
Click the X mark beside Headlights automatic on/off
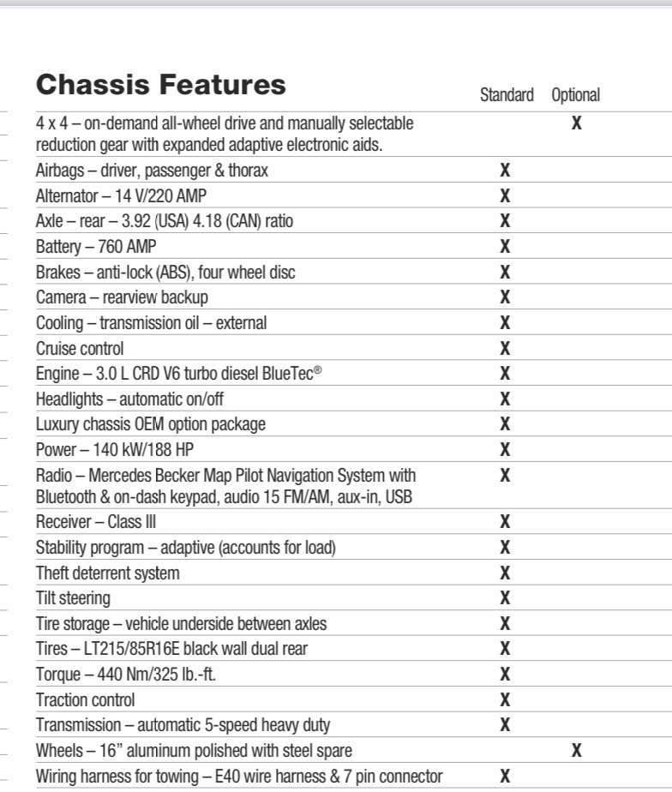pos(505,399)
